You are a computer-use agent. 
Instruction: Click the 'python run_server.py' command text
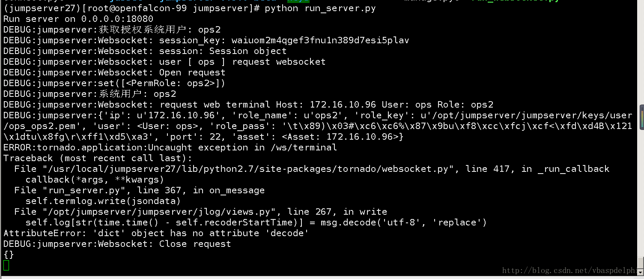pyautogui.click(x=320, y=8)
